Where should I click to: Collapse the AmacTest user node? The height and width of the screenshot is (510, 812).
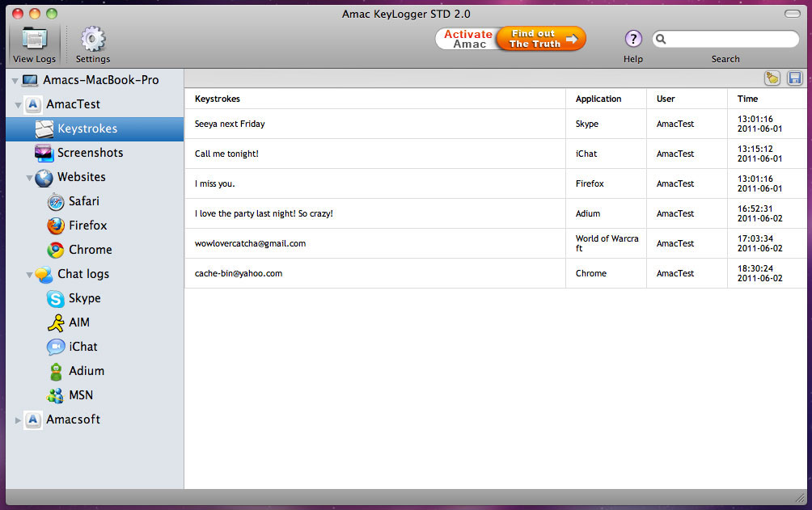tap(18, 105)
